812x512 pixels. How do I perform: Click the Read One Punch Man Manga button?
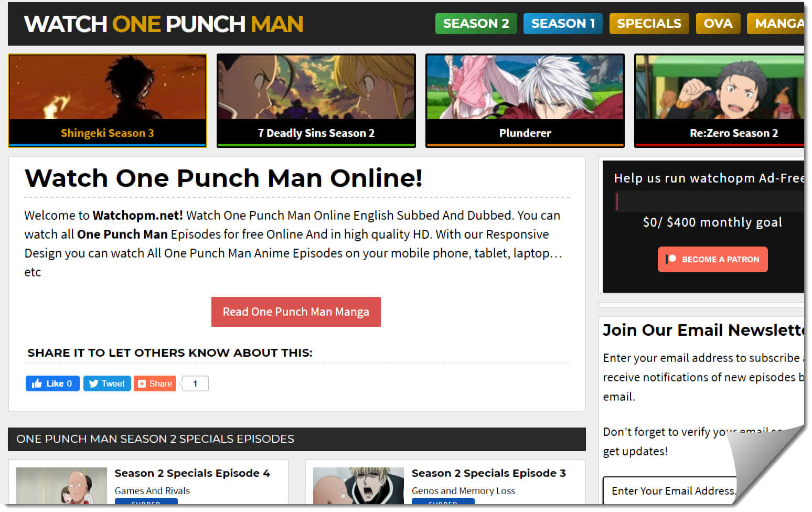tap(296, 312)
